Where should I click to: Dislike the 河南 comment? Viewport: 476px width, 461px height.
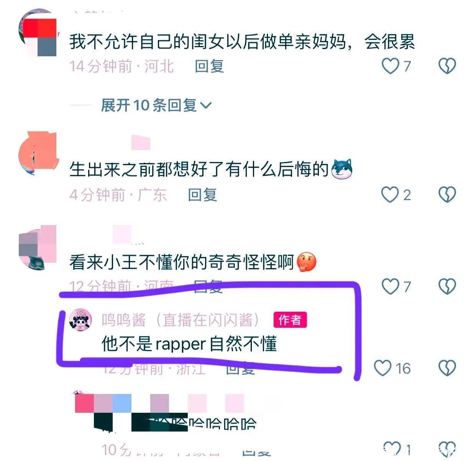[x=447, y=286]
